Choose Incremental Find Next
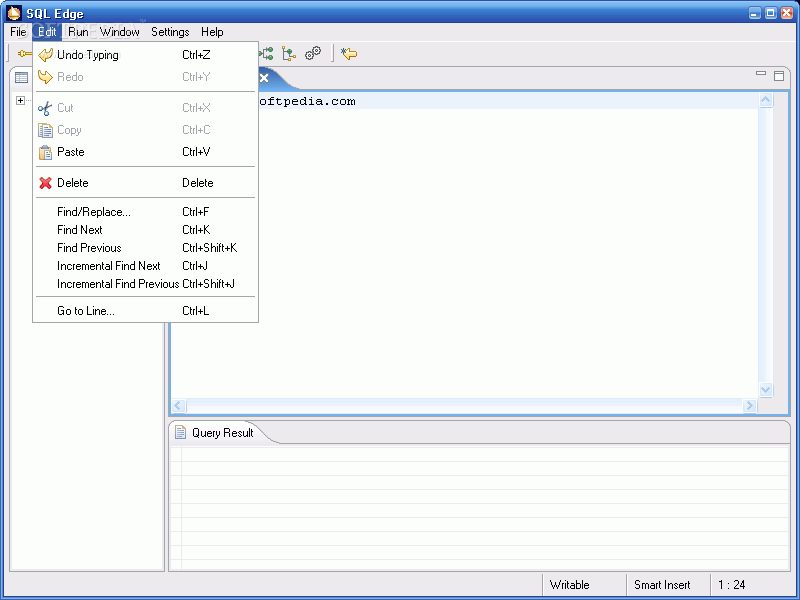800x600 pixels. [145, 266]
